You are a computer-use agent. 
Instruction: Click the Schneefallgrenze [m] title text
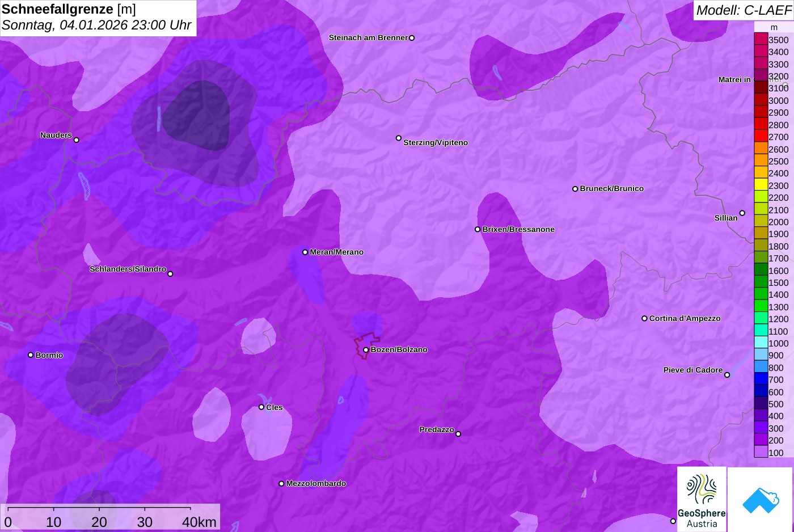pyautogui.click(x=69, y=9)
